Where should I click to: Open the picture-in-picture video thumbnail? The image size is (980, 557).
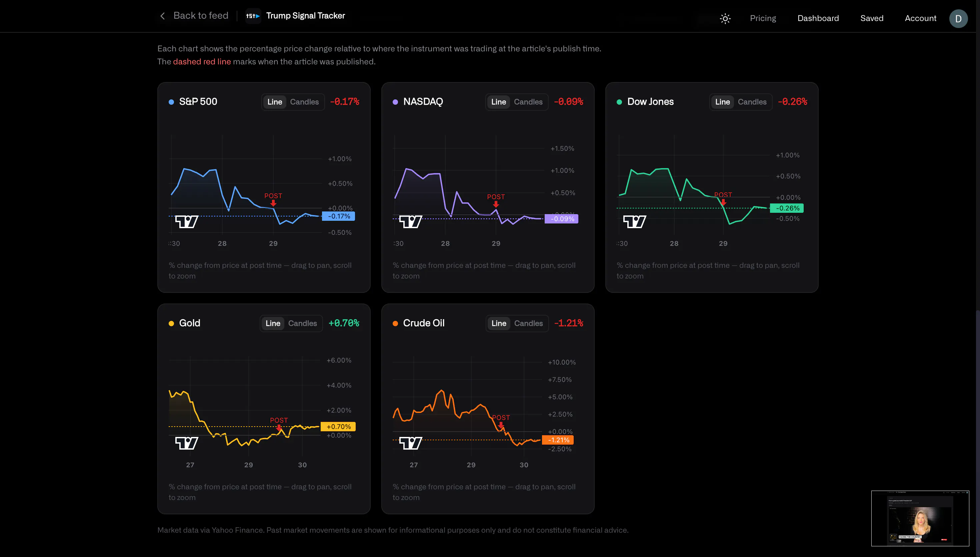[920, 518]
